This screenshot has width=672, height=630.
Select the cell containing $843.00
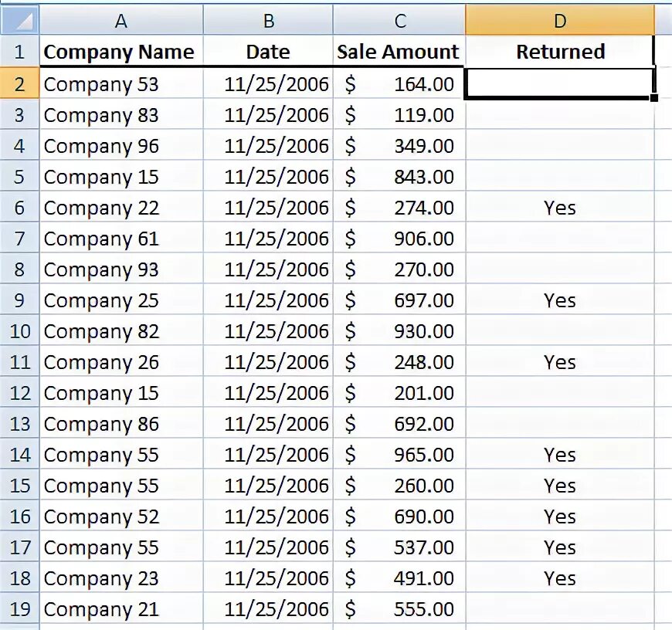point(399,177)
